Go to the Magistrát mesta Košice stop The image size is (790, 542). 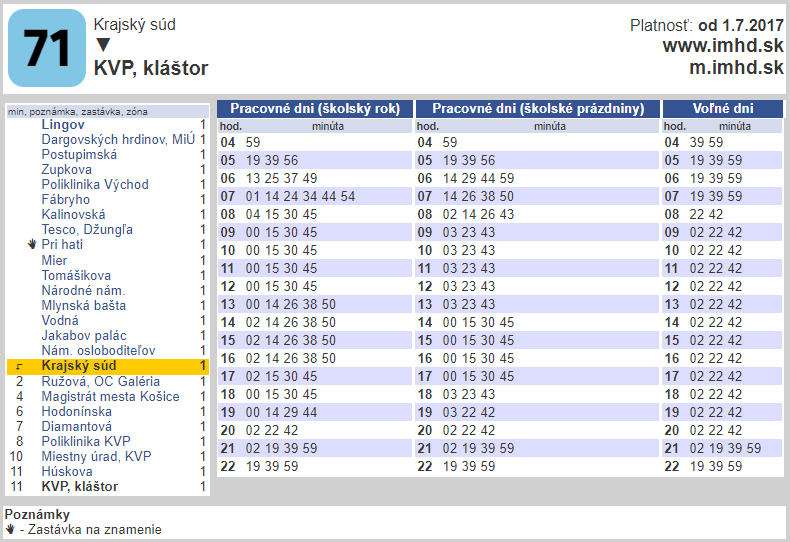coord(110,397)
